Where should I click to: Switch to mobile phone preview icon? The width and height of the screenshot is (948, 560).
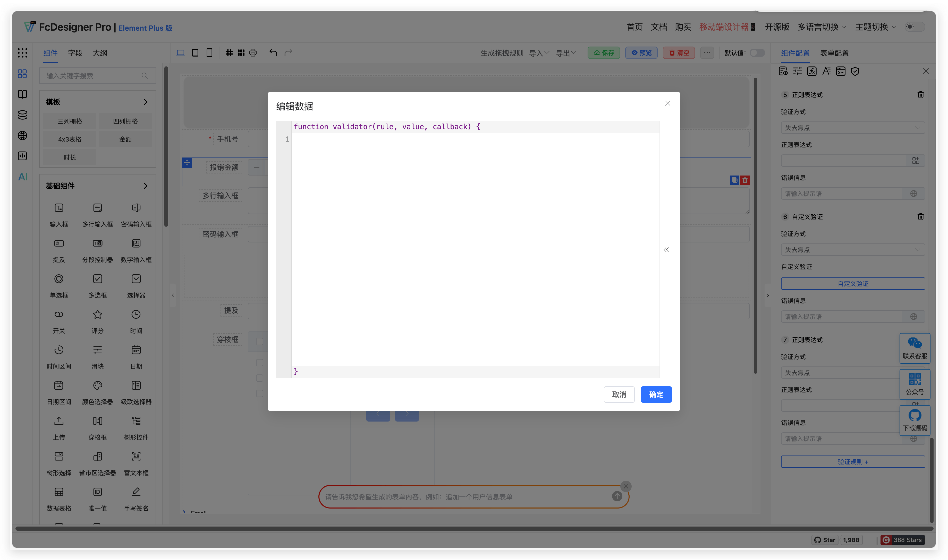(x=209, y=53)
